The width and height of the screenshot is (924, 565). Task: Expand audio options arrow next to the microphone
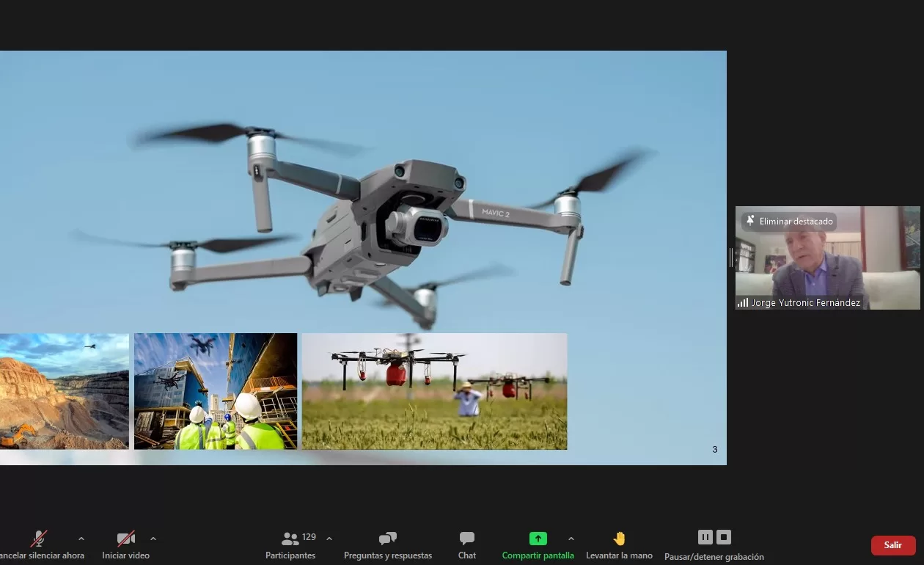tap(81, 539)
